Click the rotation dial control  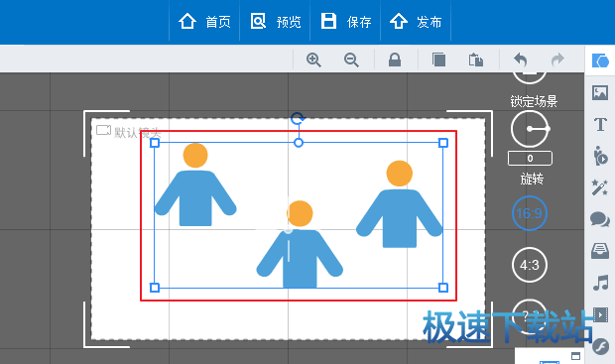tap(530, 129)
